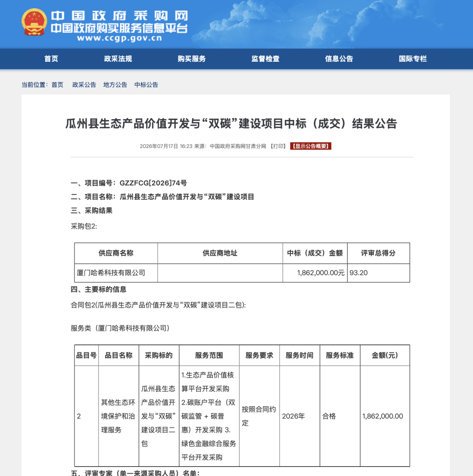Click the 品目号 column header
The height and width of the screenshot is (476, 473).
coord(87,356)
